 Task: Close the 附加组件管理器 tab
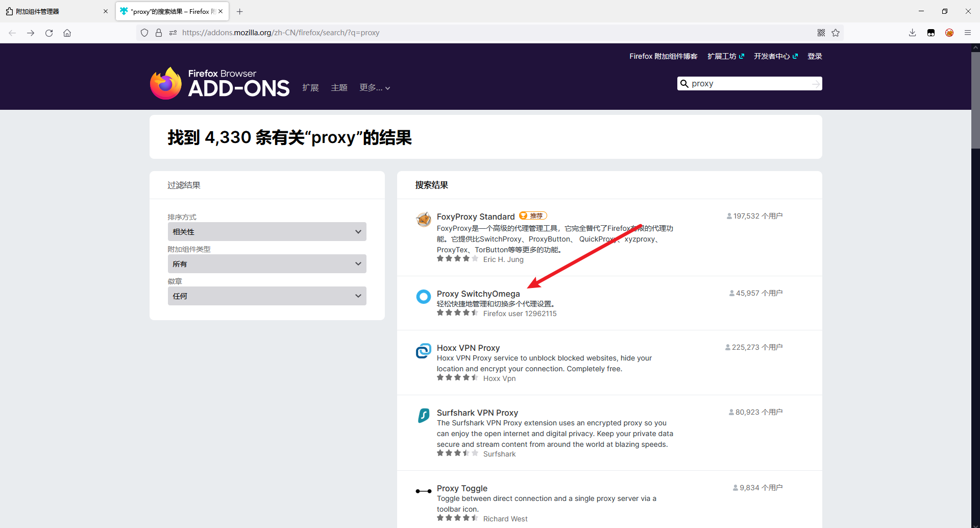106,11
